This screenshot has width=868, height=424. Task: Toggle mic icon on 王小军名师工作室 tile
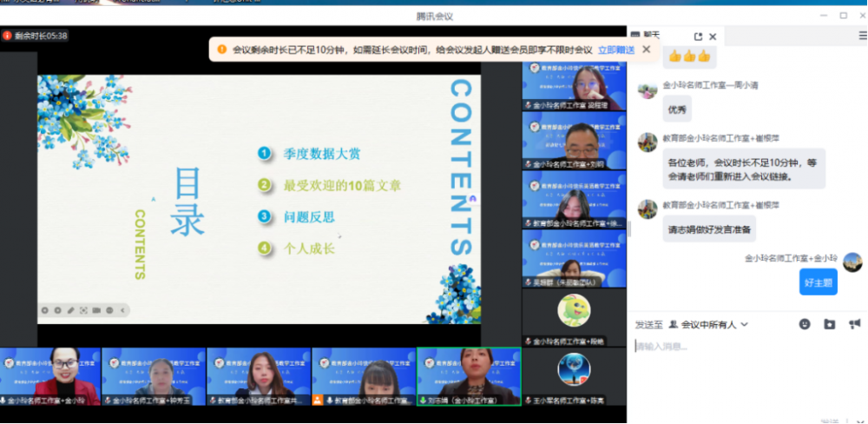529,401
